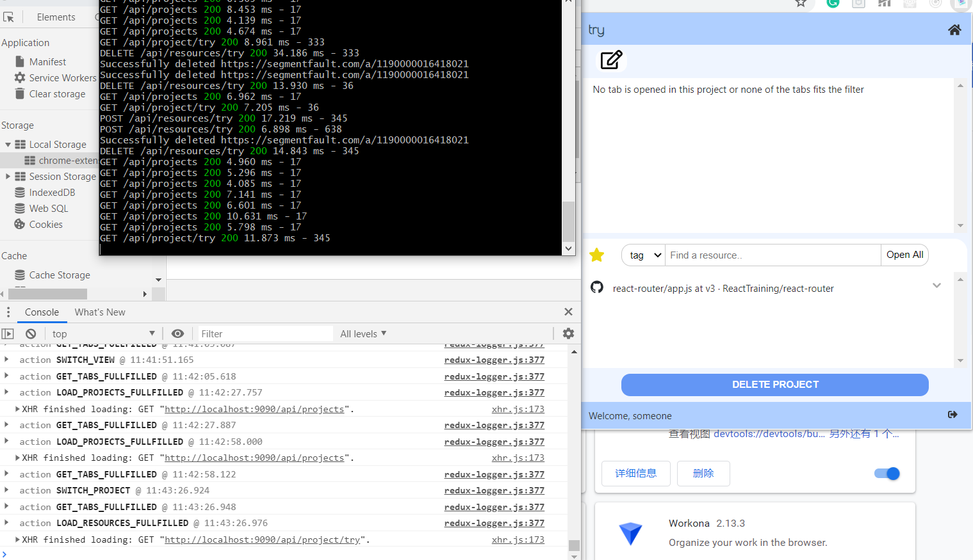
Task: Click the clear console icon
Action: 31,333
